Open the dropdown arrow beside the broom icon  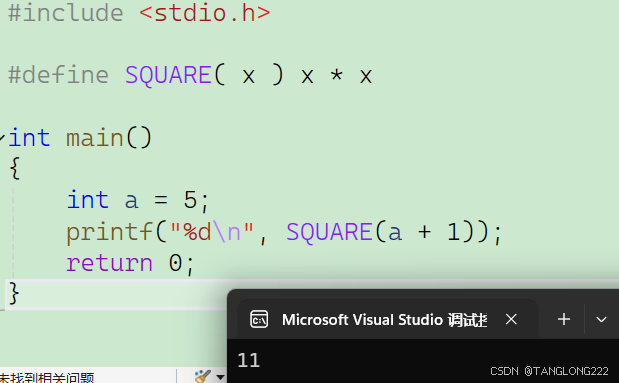point(220,377)
